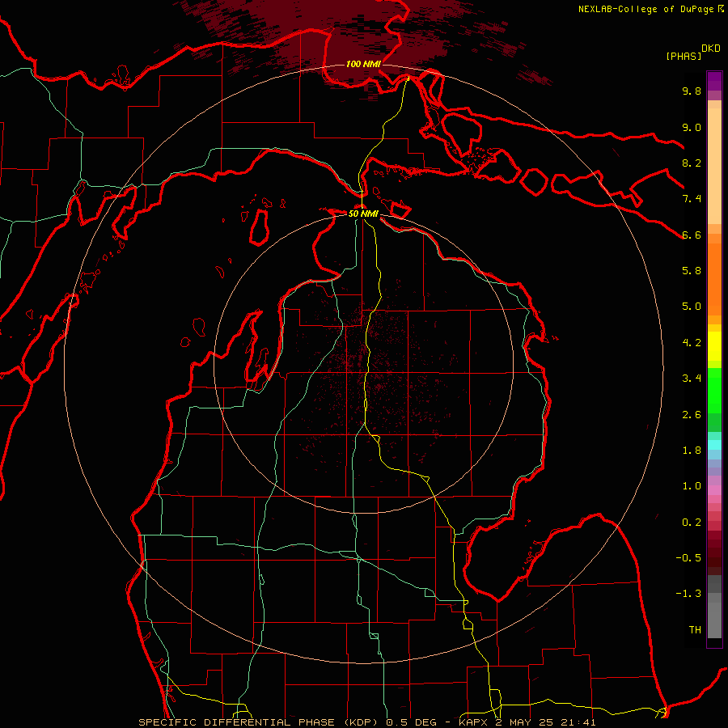728x728 pixels.
Task: Pick the orange color bar segment
Action: click(714, 278)
